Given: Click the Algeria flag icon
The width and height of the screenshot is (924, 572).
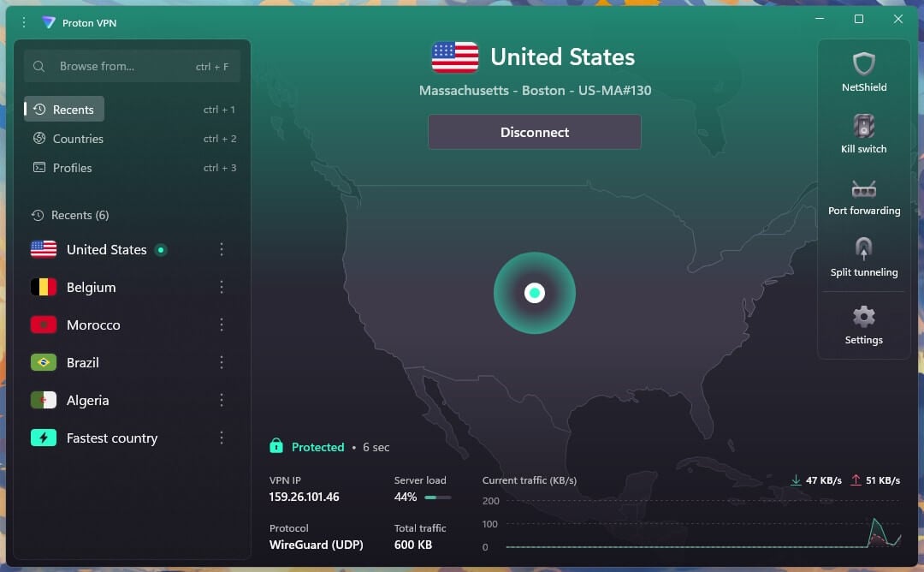Looking at the screenshot, I should [44, 400].
